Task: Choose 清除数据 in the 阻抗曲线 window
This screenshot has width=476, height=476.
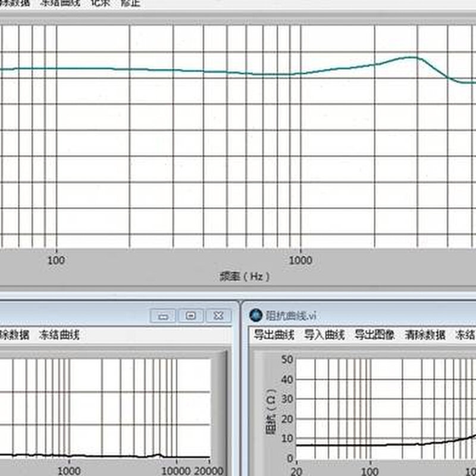Action: pyautogui.click(x=425, y=335)
